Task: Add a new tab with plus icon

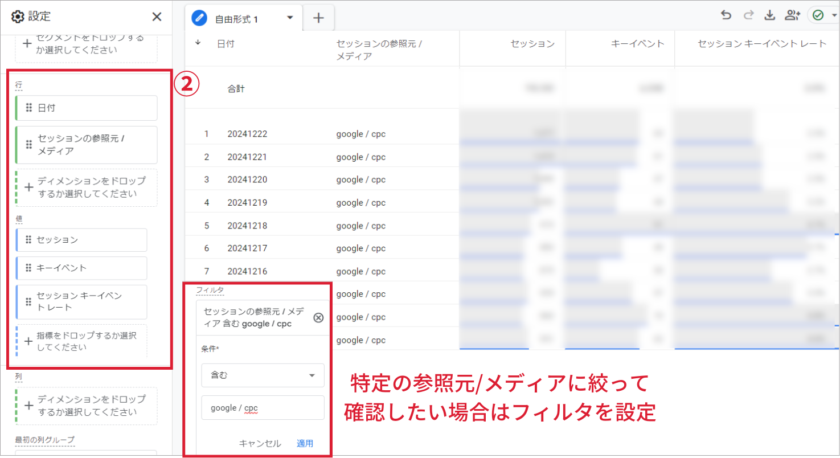Action: 318,18
